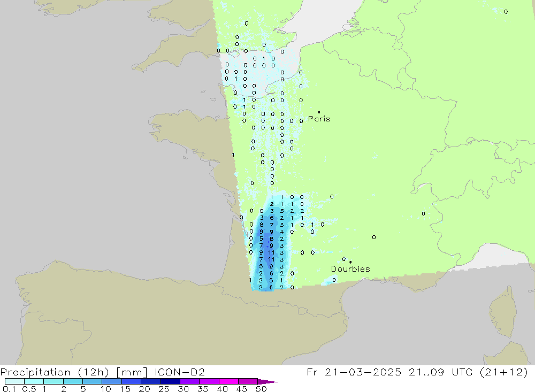Click the legend label '10'

click(106, 389)
